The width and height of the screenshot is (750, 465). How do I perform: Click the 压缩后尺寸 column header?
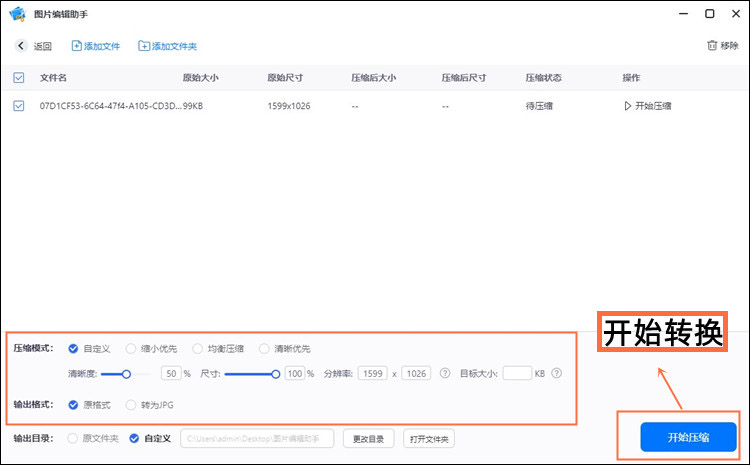point(464,78)
